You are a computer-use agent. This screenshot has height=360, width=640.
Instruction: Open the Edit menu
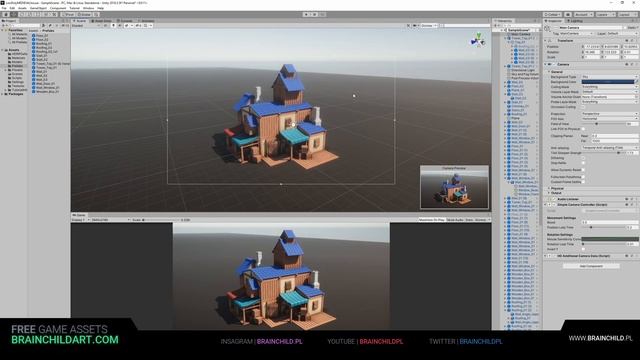12,8
